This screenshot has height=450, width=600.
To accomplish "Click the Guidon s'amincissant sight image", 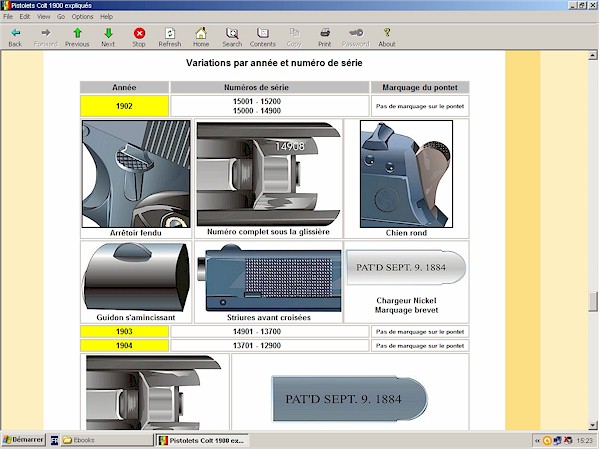I will (x=136, y=277).
